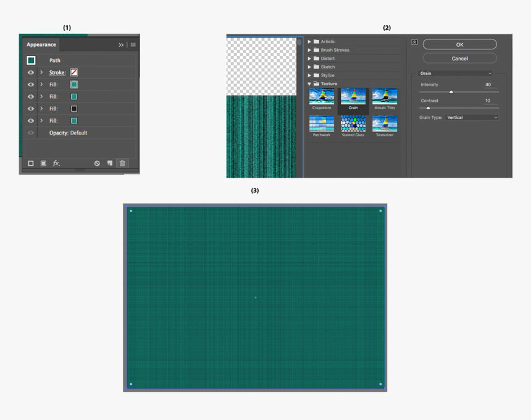This screenshot has width=531, height=420.
Task: Expand the Stroke attribute chevron
Action: coord(41,73)
